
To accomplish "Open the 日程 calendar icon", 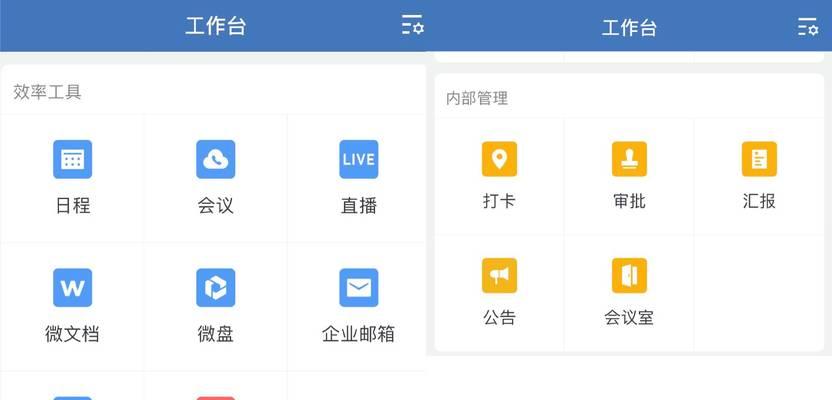I will [x=72, y=159].
